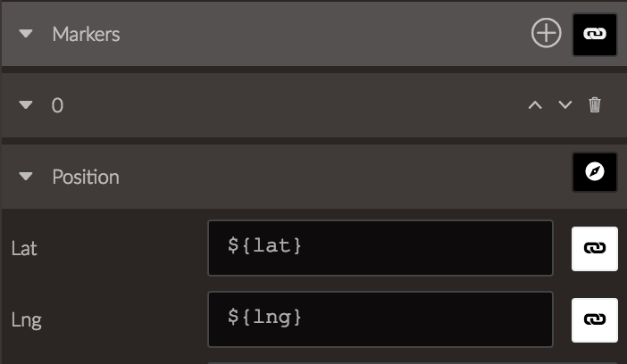
Task: Click the ${lng} expression text
Action: click(x=264, y=318)
